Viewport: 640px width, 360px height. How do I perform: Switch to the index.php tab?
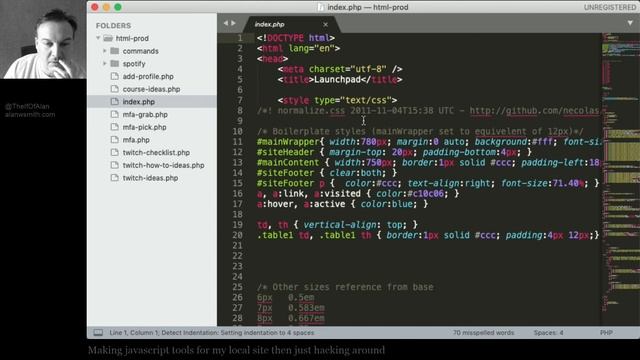269,24
